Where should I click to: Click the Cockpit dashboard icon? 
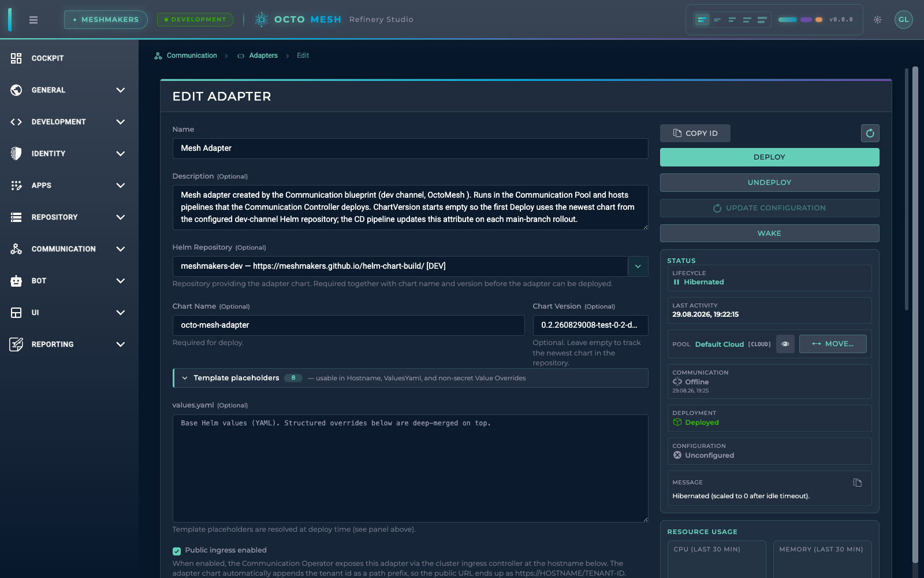[x=16, y=58]
